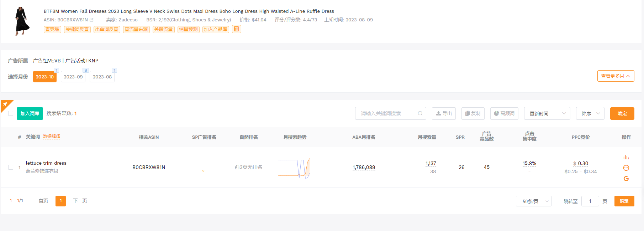Check the box for lettuce trim dress row

(11, 167)
